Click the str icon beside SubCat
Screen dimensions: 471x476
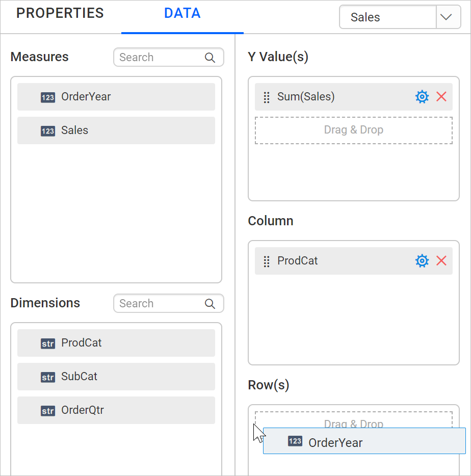pyautogui.click(x=47, y=377)
